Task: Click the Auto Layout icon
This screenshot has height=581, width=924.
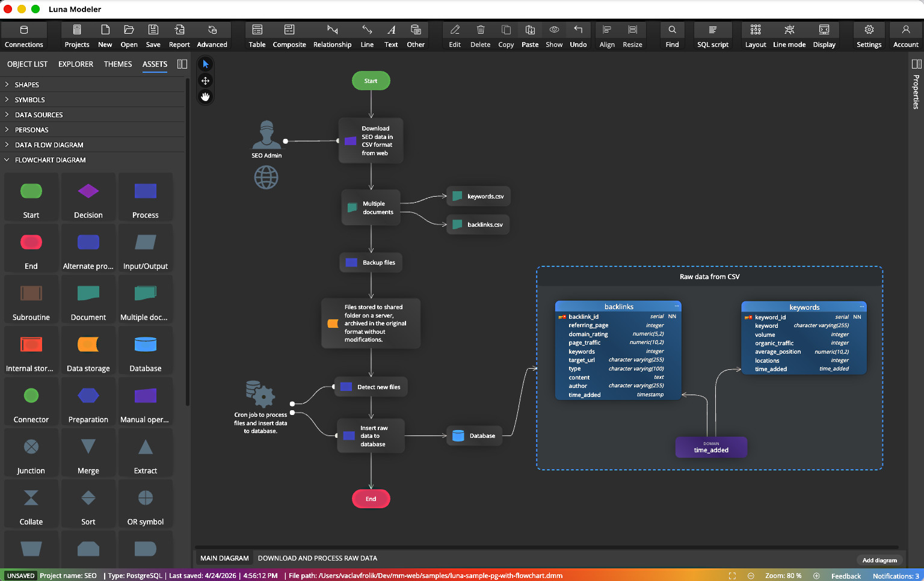Action: 755,35
